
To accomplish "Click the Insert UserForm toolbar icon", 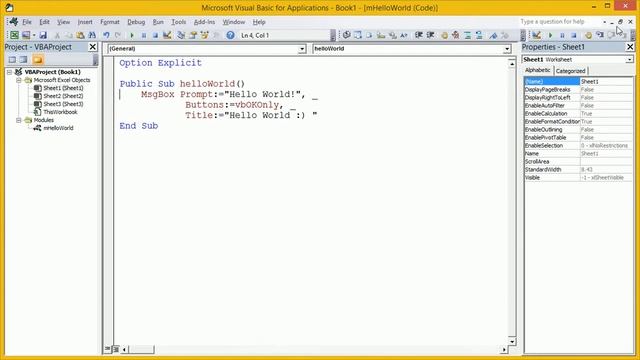I will coord(26,35).
